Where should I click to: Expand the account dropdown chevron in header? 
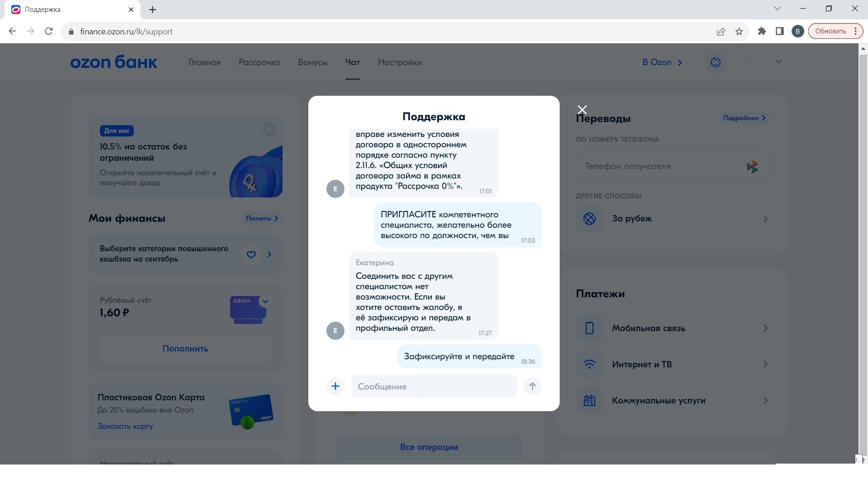[778, 62]
